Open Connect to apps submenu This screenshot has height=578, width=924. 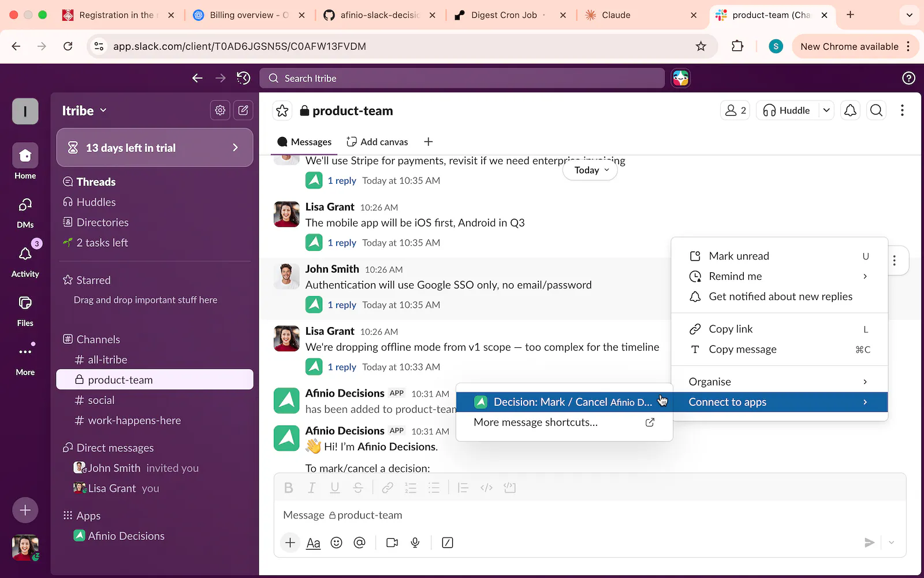pos(779,402)
